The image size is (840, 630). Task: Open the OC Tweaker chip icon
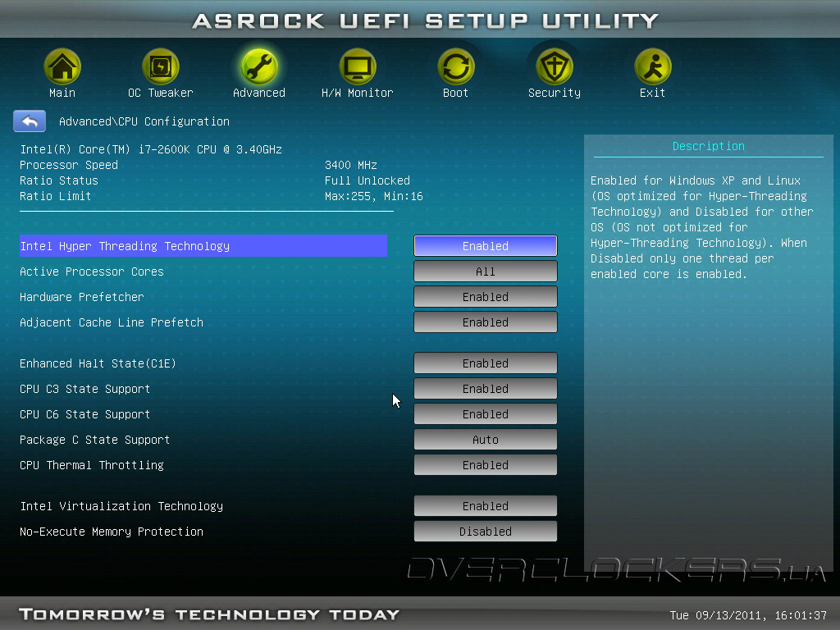coord(160,66)
